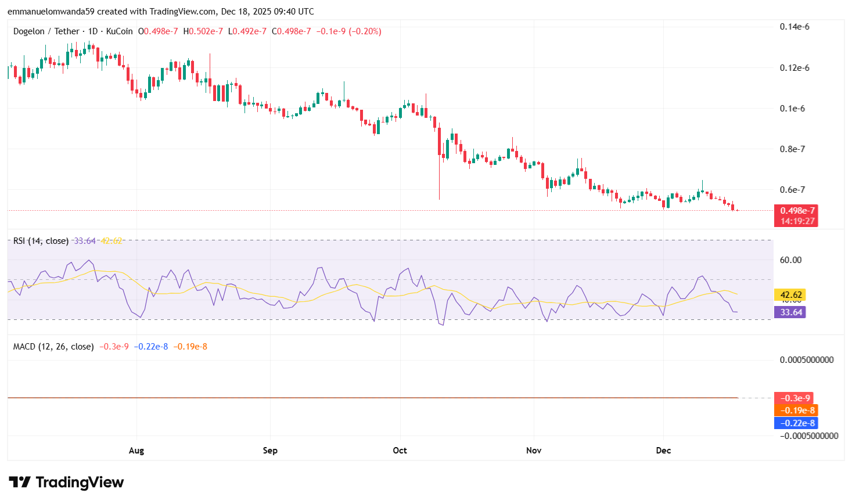Screen dimensions: 852x504
Task: Click the emmanuelomwanda59 attribution link
Action: click(51, 11)
